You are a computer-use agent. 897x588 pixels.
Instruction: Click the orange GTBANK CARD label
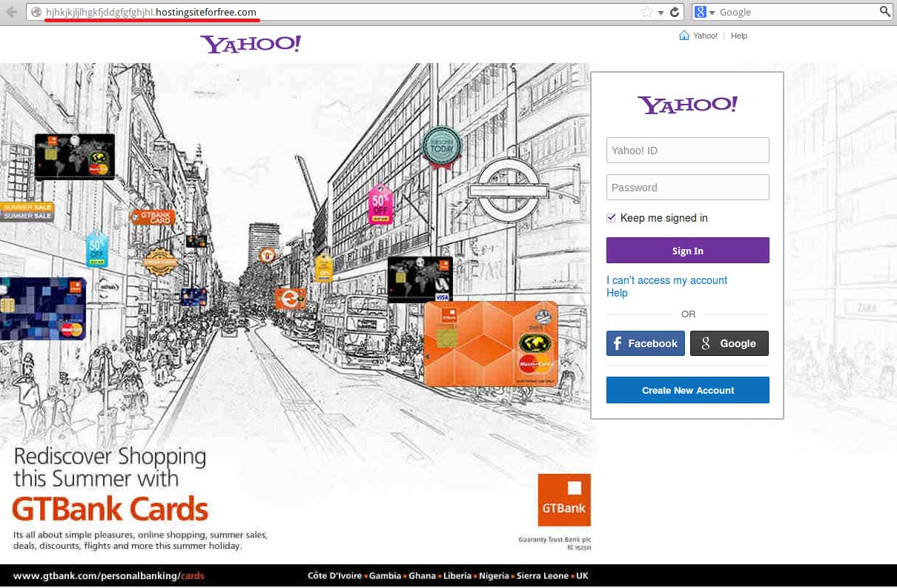click(153, 217)
